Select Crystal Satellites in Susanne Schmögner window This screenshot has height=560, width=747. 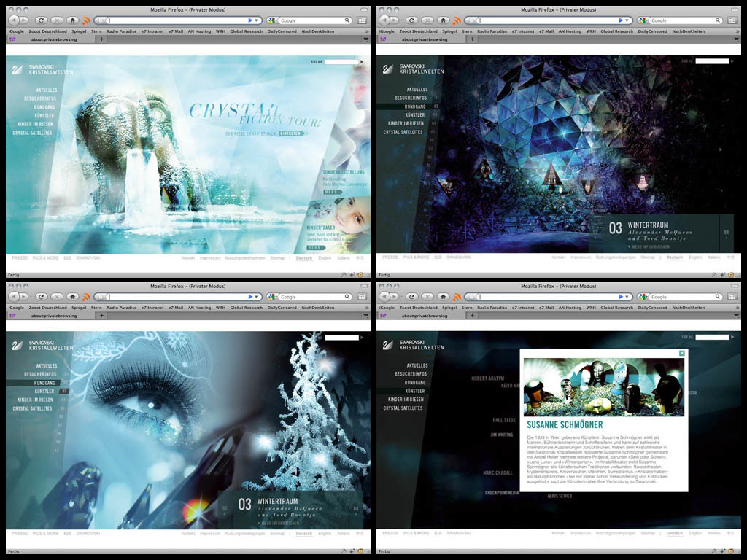403,408
